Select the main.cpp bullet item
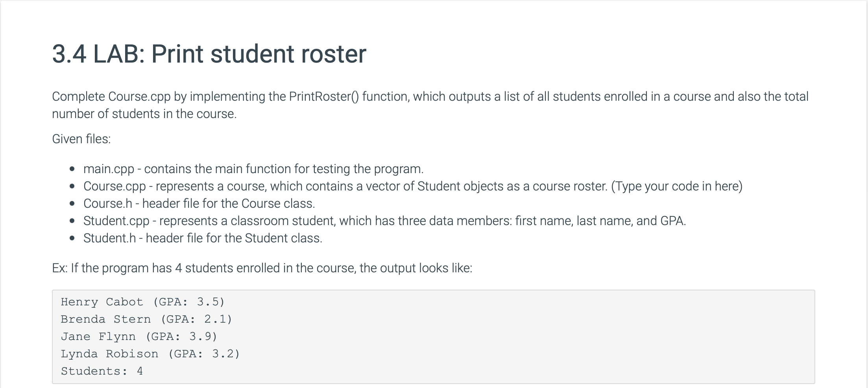This screenshot has width=868, height=388. (x=109, y=169)
